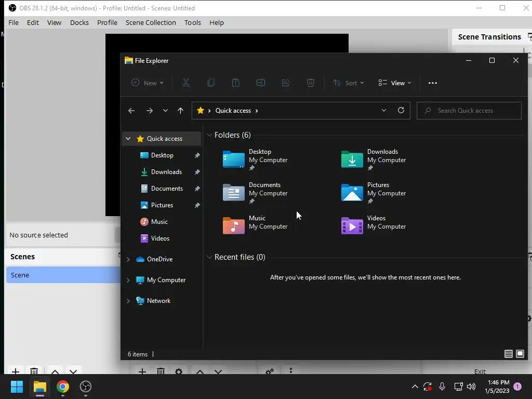Select the Scene item in OBS Scenes

[x=63, y=275]
